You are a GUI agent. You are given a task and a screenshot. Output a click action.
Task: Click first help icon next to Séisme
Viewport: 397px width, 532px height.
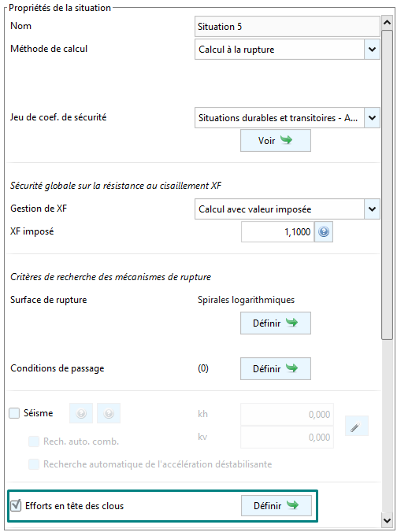81,413
